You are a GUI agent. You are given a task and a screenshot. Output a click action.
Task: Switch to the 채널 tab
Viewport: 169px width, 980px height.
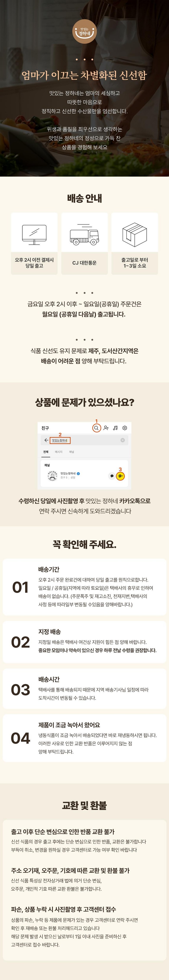71,452
